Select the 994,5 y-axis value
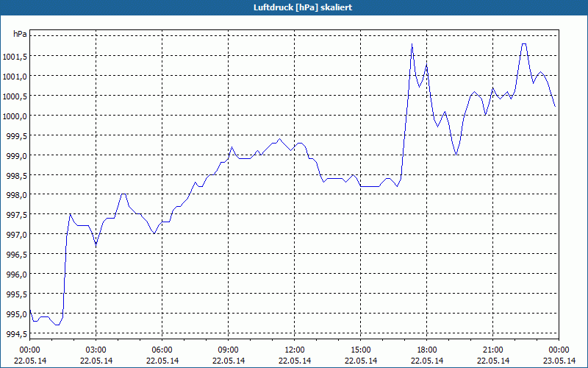The image size is (588, 368). 17,334
